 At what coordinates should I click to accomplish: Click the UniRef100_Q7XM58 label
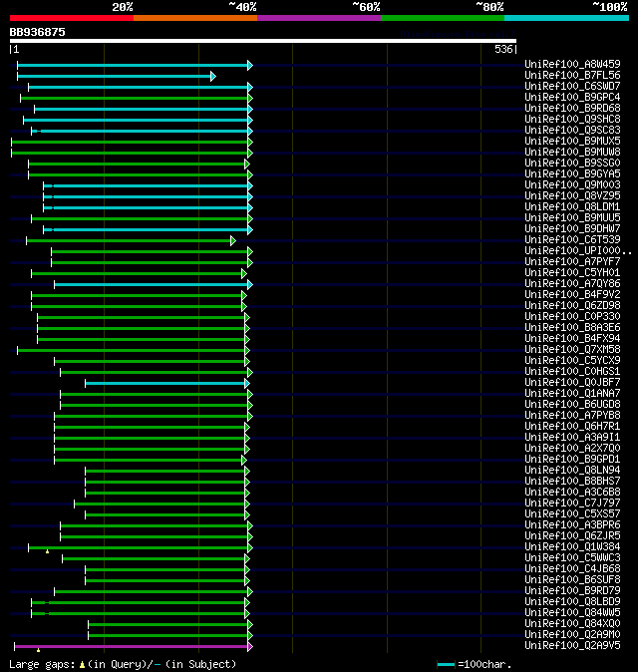(x=572, y=350)
